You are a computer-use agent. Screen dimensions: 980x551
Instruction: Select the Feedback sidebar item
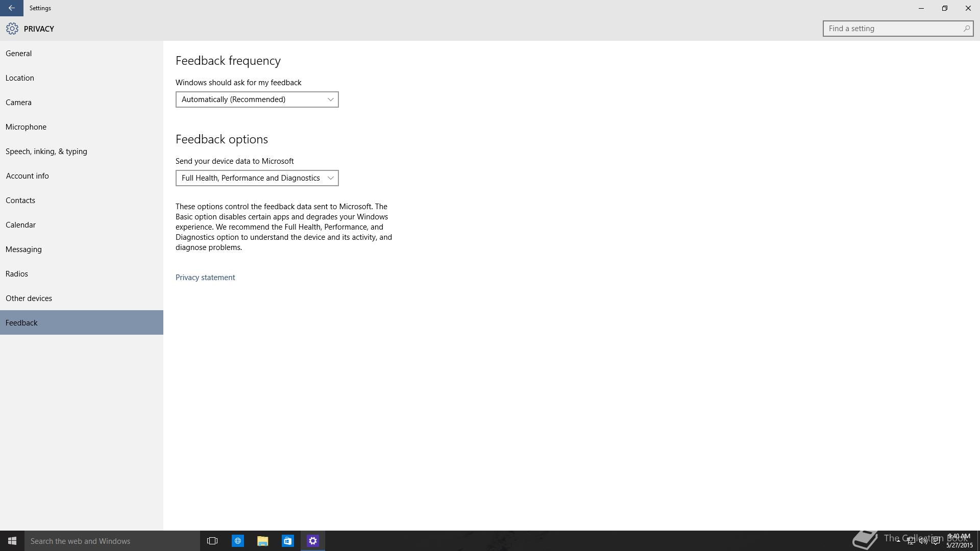click(x=82, y=322)
